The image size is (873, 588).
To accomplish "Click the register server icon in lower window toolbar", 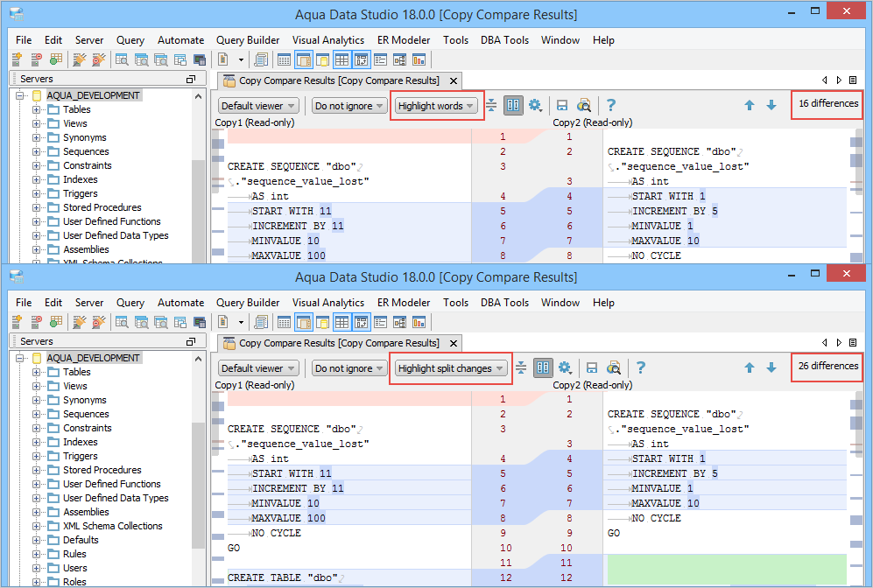I will tap(18, 322).
